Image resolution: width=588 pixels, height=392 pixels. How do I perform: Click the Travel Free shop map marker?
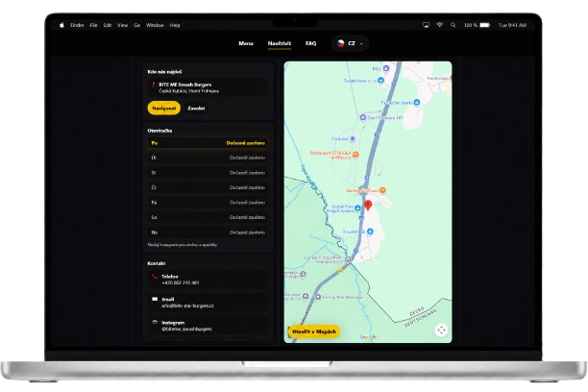370,232
